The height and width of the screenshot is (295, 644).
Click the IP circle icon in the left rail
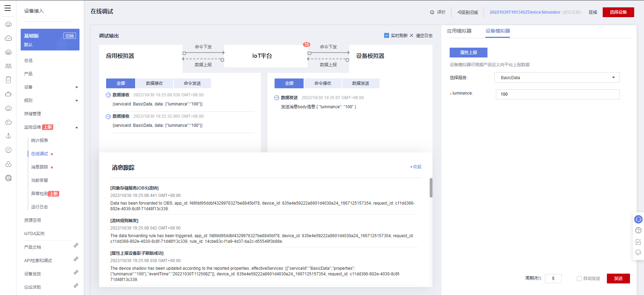pos(8,150)
